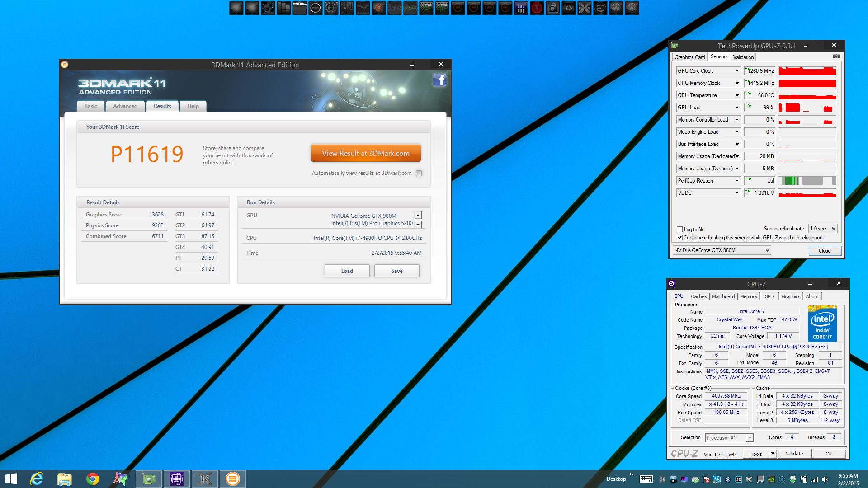Launch the EVGA icon in the top dock
Screen dimensions: 868x488
pos(600,8)
